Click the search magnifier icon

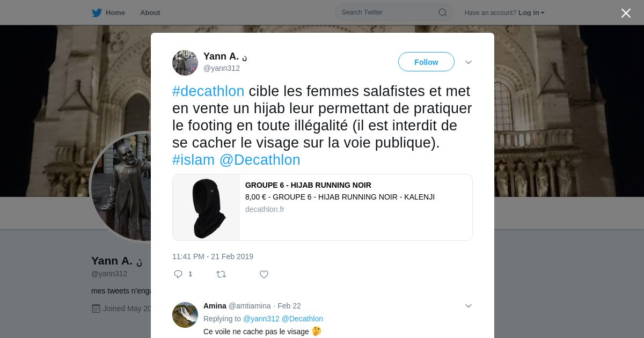pyautogui.click(x=443, y=12)
